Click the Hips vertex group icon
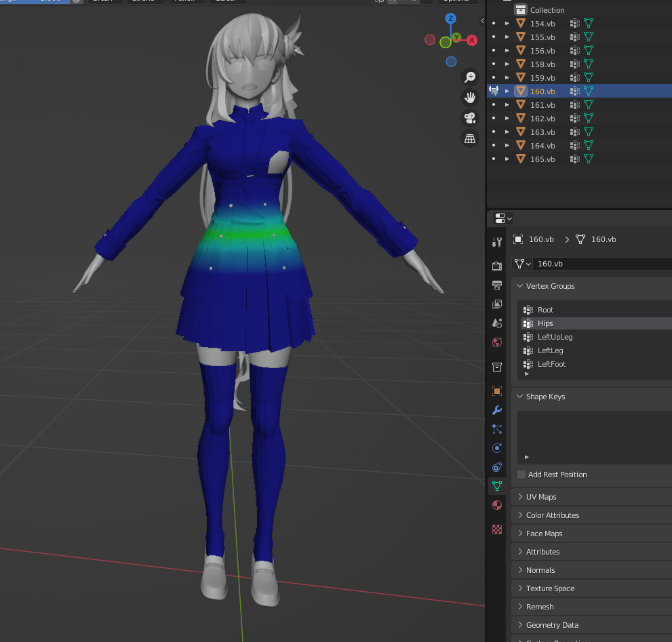This screenshot has width=672, height=642. point(528,323)
